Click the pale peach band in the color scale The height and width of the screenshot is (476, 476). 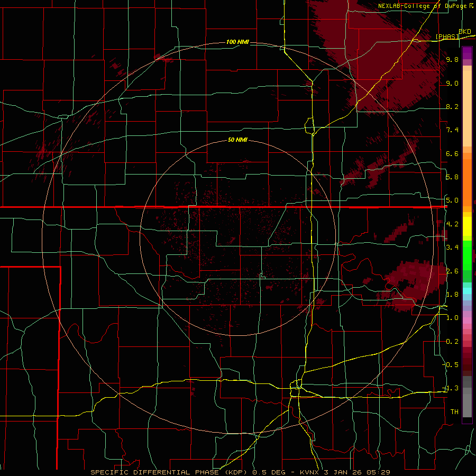point(467,109)
